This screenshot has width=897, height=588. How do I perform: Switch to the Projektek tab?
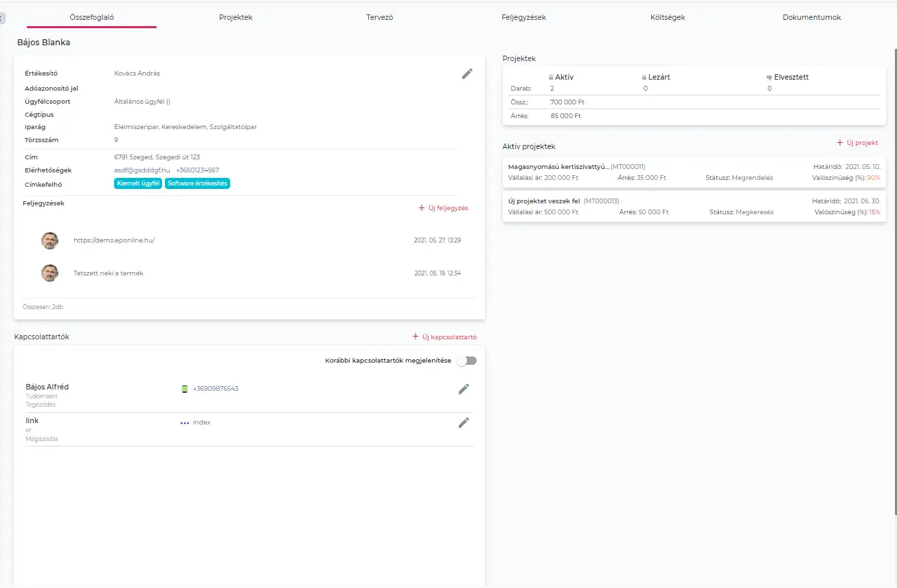(236, 17)
